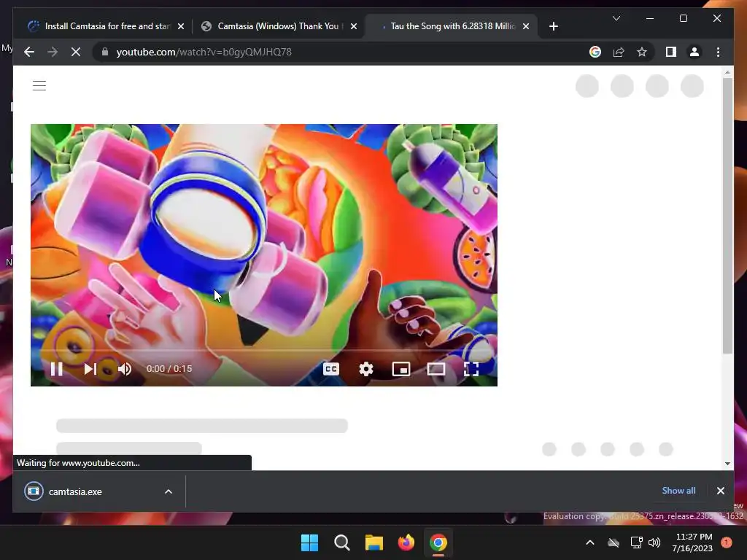Viewport: 747px width, 560px height.
Task: Bookmark this tab with the star
Action: pos(642,52)
